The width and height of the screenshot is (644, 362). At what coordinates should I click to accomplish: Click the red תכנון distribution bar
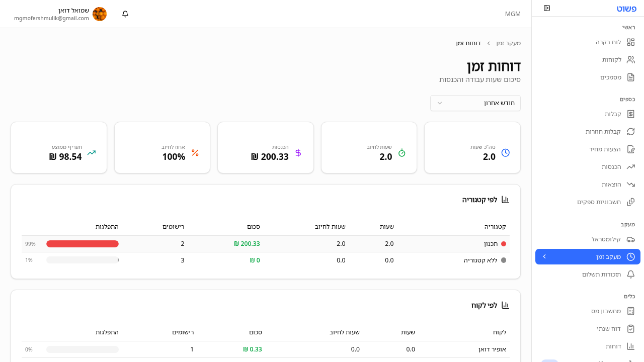[83, 244]
